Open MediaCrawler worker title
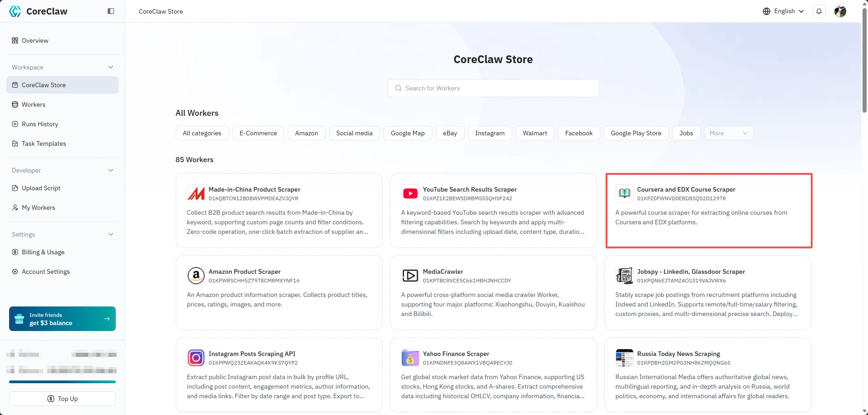The image size is (868, 415). [443, 272]
